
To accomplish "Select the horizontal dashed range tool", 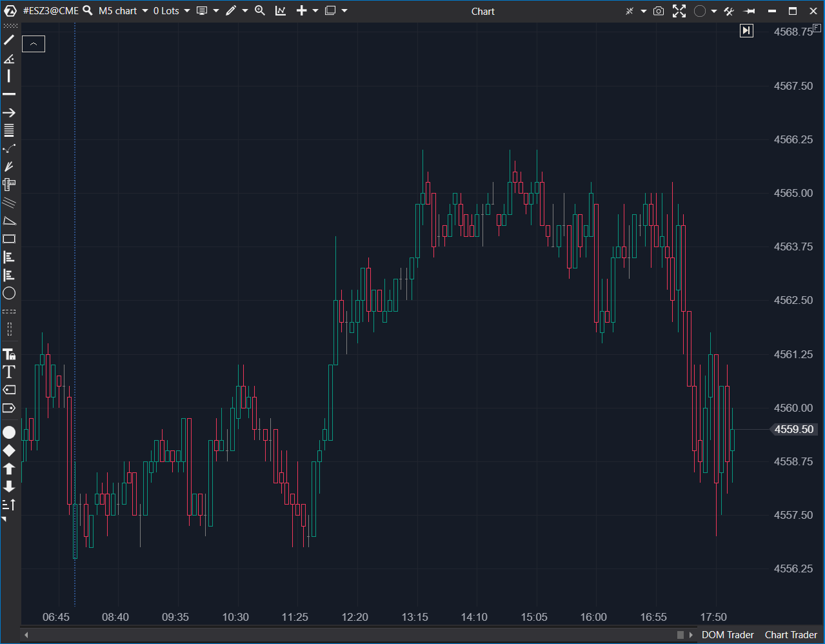I will (9, 312).
